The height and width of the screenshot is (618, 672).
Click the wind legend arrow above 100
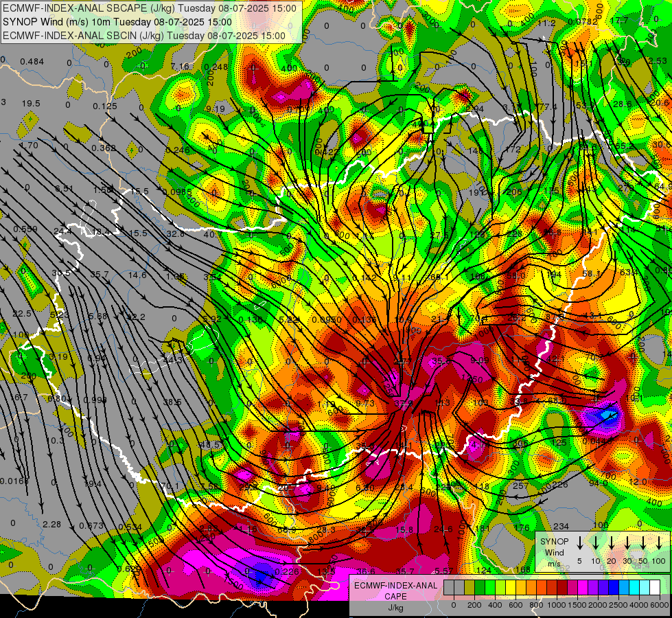click(659, 543)
